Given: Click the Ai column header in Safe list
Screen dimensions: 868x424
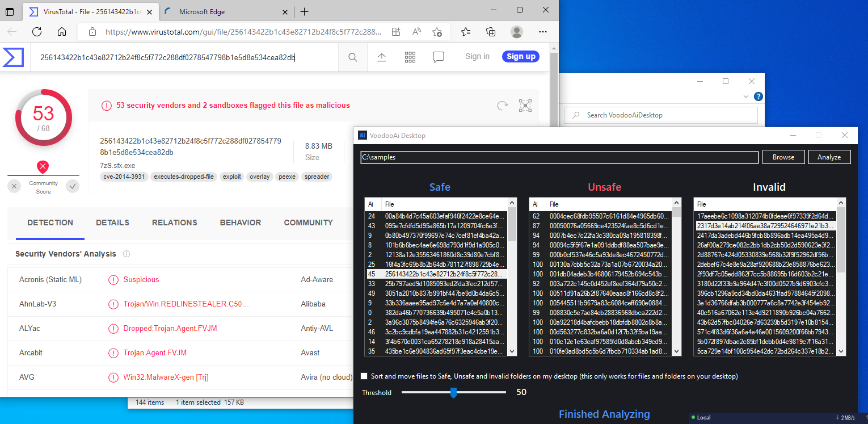Looking at the screenshot, I should [373, 204].
